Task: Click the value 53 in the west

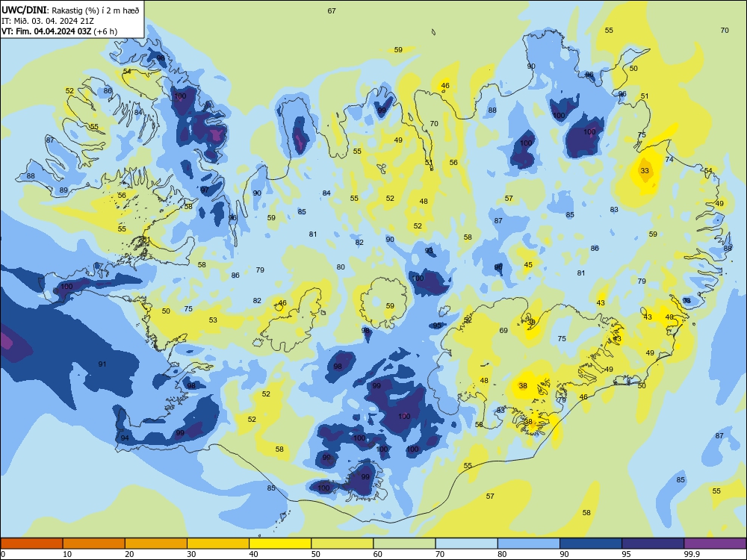Action: (213, 320)
